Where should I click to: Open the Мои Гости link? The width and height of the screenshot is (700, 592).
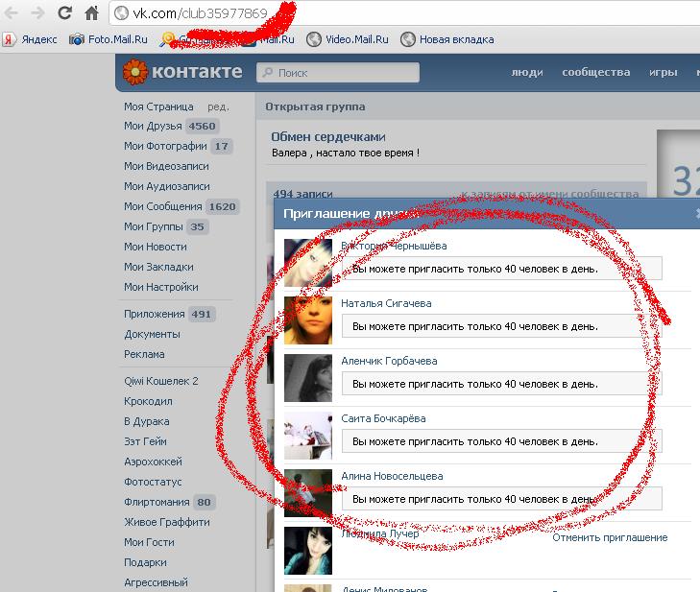[x=149, y=542]
